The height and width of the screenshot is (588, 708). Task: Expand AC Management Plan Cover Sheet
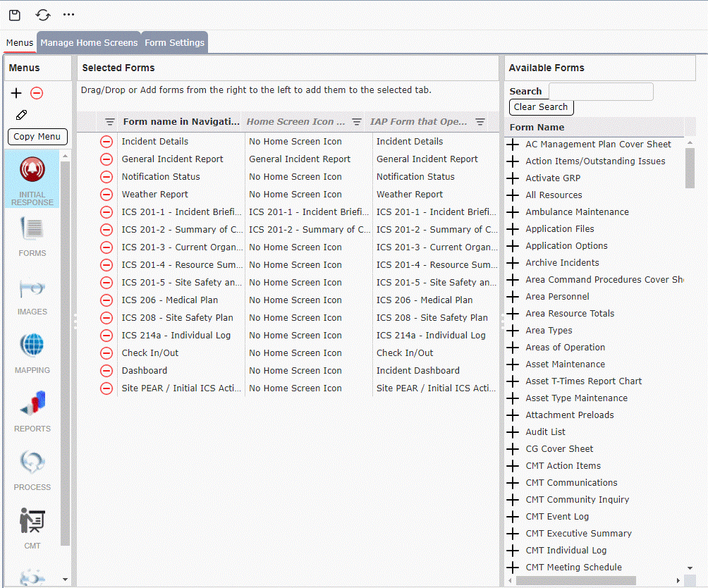[513, 144]
